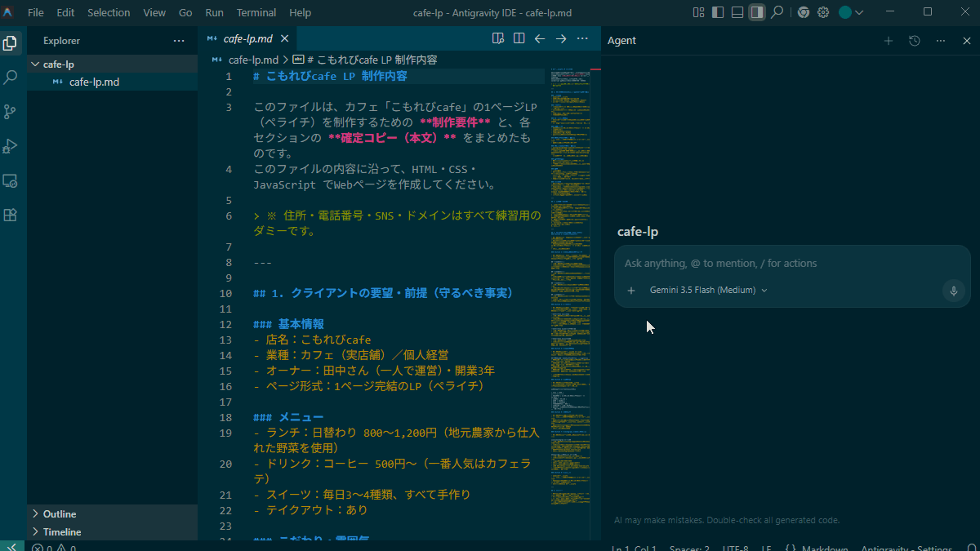Open the Run and Debug view
Image resolution: width=980 pixels, height=551 pixels.
point(11,146)
